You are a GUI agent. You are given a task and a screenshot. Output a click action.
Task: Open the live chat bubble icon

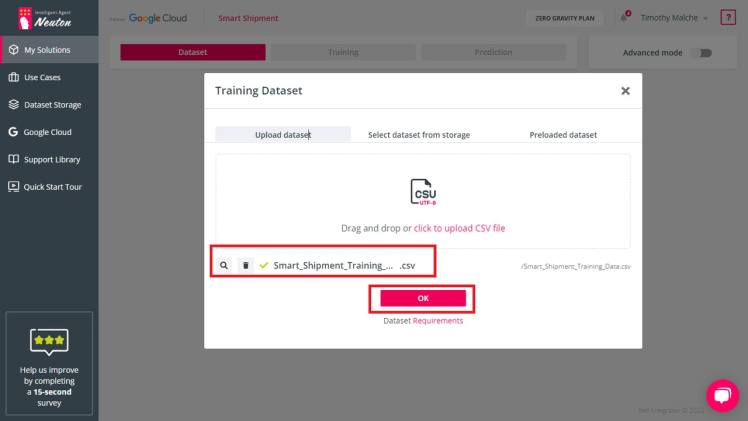tap(722, 395)
